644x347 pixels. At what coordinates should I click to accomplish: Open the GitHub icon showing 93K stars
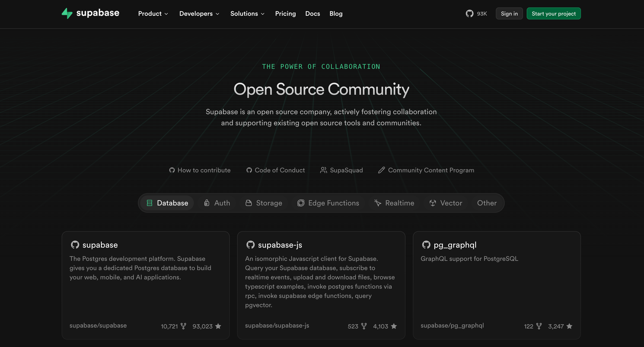point(469,13)
